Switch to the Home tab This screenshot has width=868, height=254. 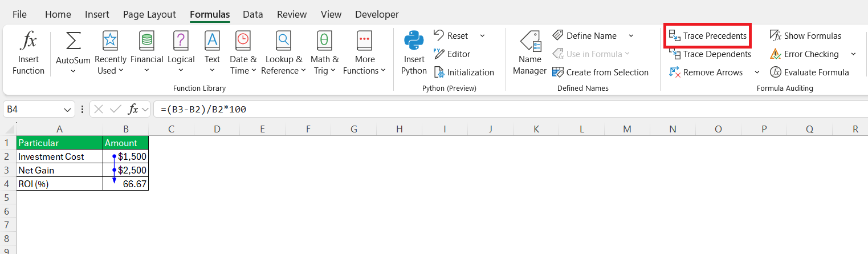click(58, 14)
